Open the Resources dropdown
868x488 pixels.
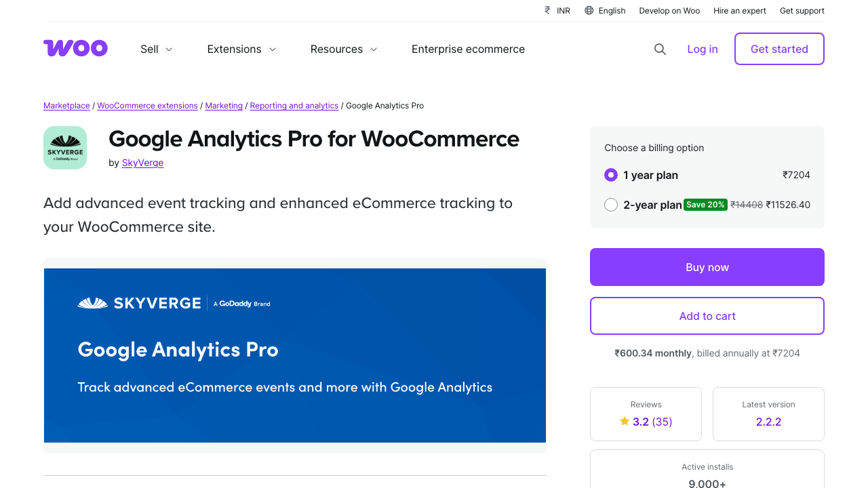343,49
